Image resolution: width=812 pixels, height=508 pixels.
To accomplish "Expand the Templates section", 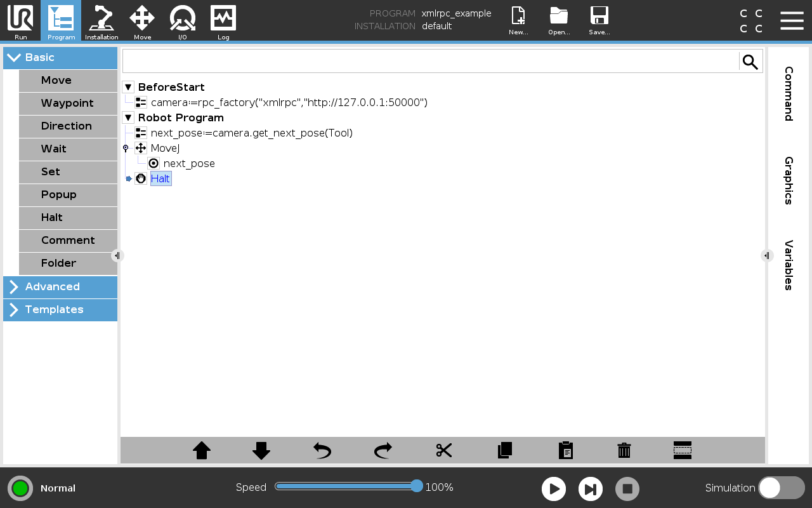I will pos(60,310).
